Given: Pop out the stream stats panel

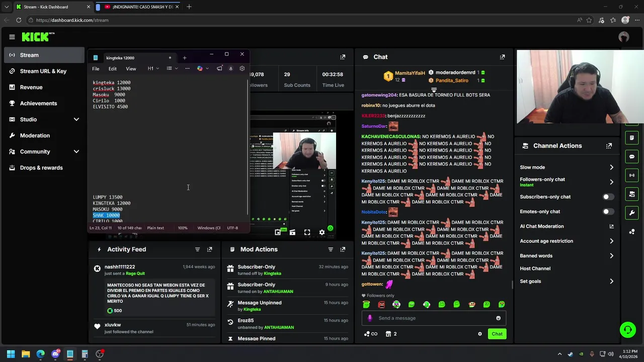Looking at the screenshot, I should click(x=343, y=57).
